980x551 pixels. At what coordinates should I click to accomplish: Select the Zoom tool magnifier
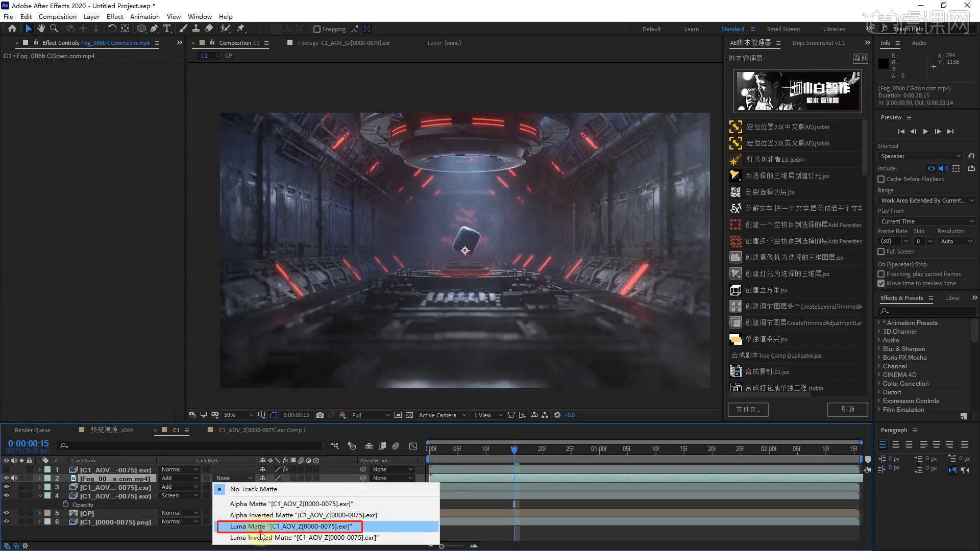54,29
